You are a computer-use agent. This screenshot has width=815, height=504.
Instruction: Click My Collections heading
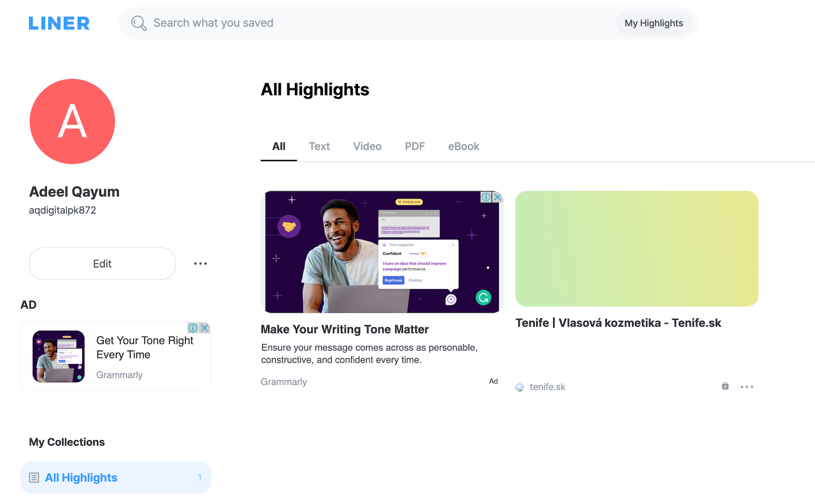pos(67,442)
